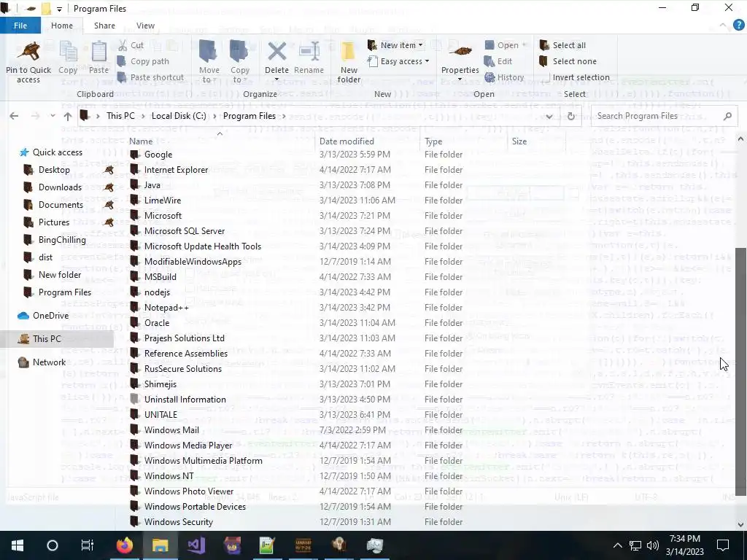Open Firefox from the taskbar
This screenshot has width=747, height=560.
pos(125,545)
